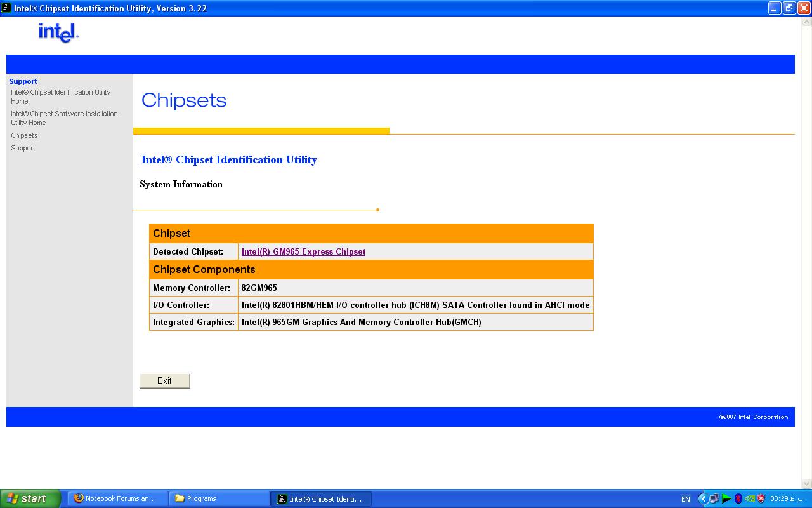Minimize the Chipset Identification Utility window
This screenshot has height=508, width=812.
click(775, 8)
